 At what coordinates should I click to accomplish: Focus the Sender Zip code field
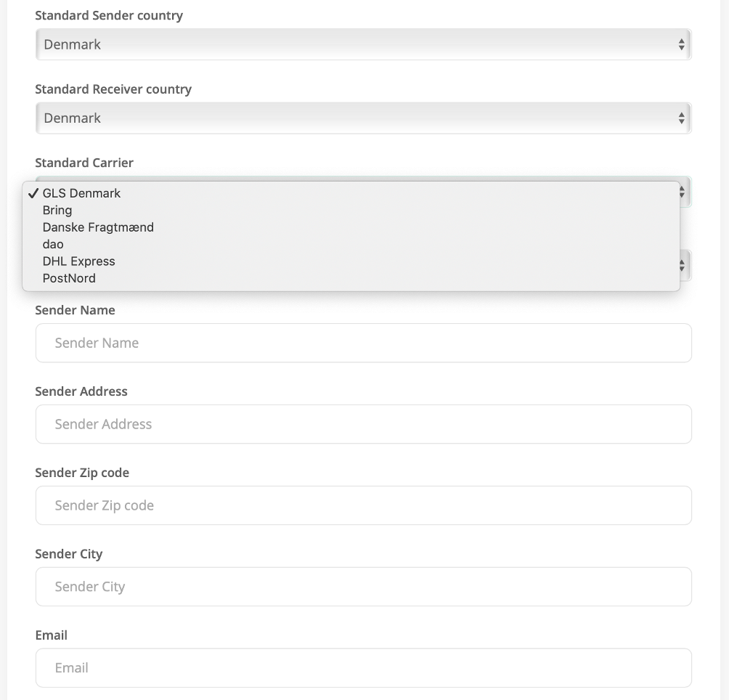coord(363,505)
